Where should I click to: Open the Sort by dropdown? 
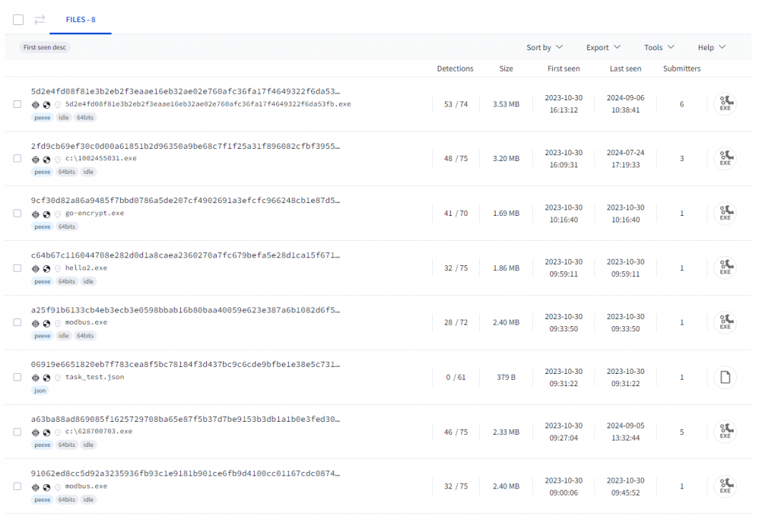point(545,47)
